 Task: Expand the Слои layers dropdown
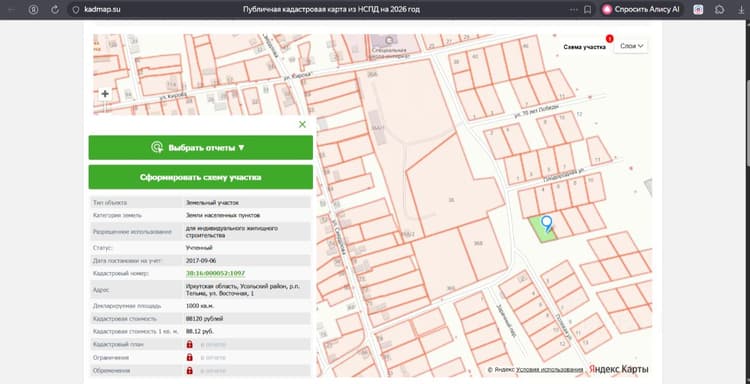(x=631, y=46)
